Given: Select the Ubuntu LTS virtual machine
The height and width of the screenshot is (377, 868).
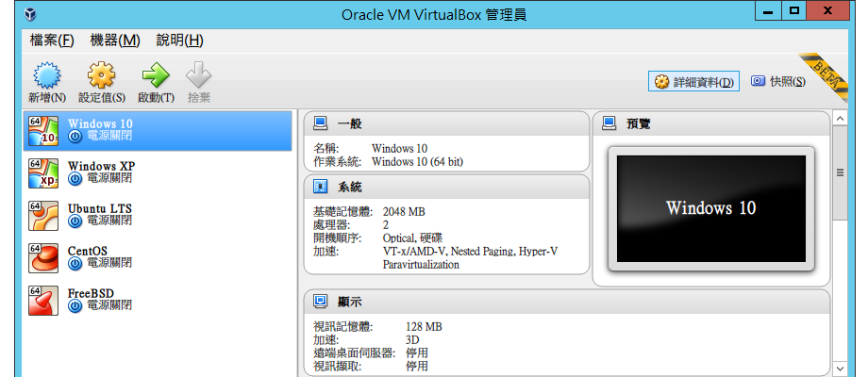Looking at the screenshot, I should click(x=158, y=216).
